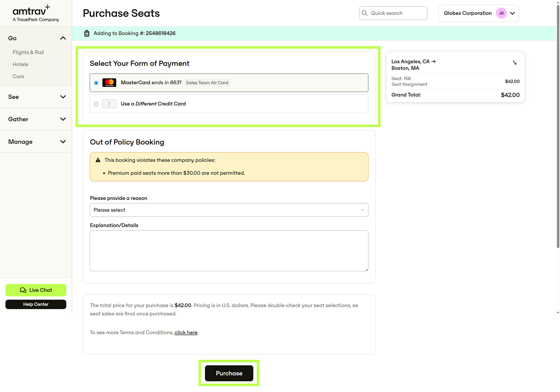Click the scroll-down arrow on scrollbar
The image size is (560, 392).
tap(558, 313)
